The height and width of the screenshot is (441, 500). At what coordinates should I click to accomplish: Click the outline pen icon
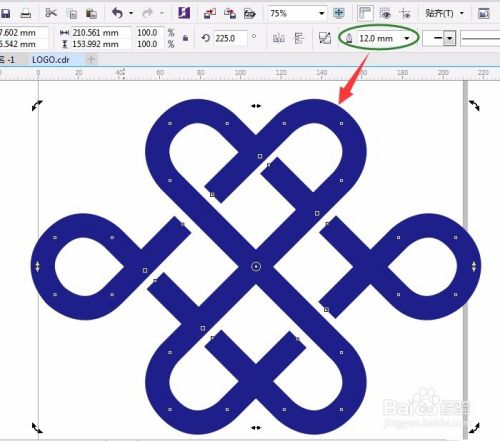[349, 39]
